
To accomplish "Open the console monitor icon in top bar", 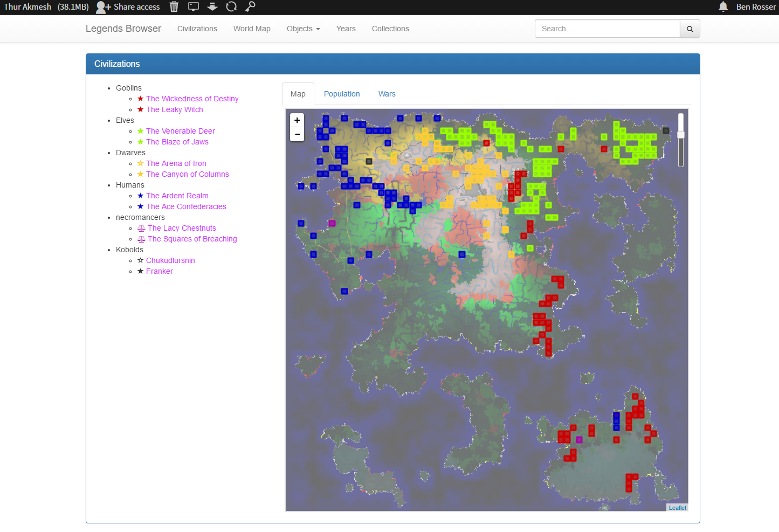I will 194,6.
